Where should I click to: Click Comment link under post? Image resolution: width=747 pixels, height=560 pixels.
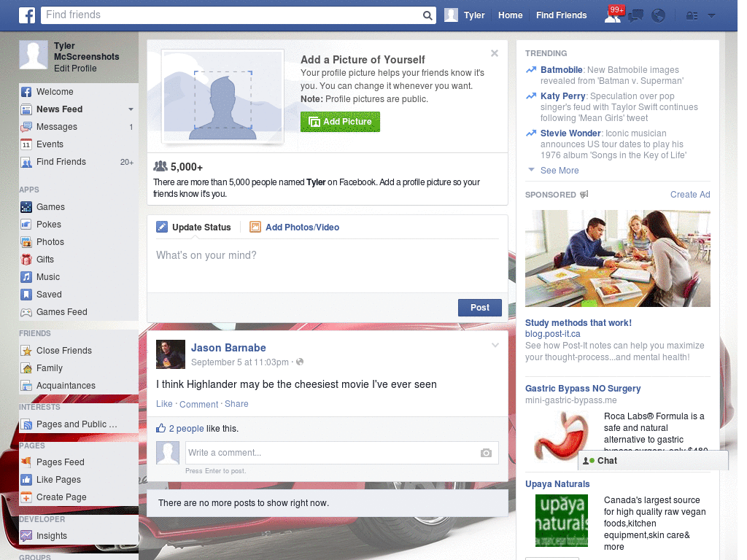click(x=198, y=404)
